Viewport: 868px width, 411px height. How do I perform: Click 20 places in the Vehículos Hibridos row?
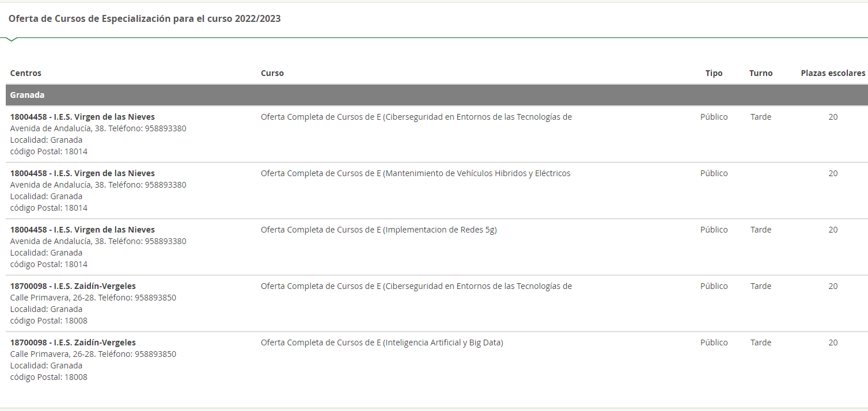(x=833, y=173)
